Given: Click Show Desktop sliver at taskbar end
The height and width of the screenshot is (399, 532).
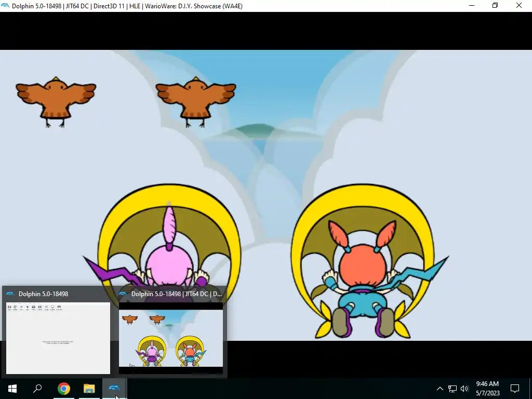Looking at the screenshot, I should [530, 389].
